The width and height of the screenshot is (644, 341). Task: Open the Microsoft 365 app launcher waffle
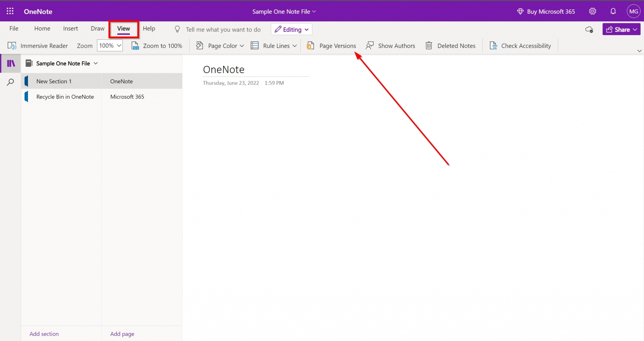(x=10, y=11)
